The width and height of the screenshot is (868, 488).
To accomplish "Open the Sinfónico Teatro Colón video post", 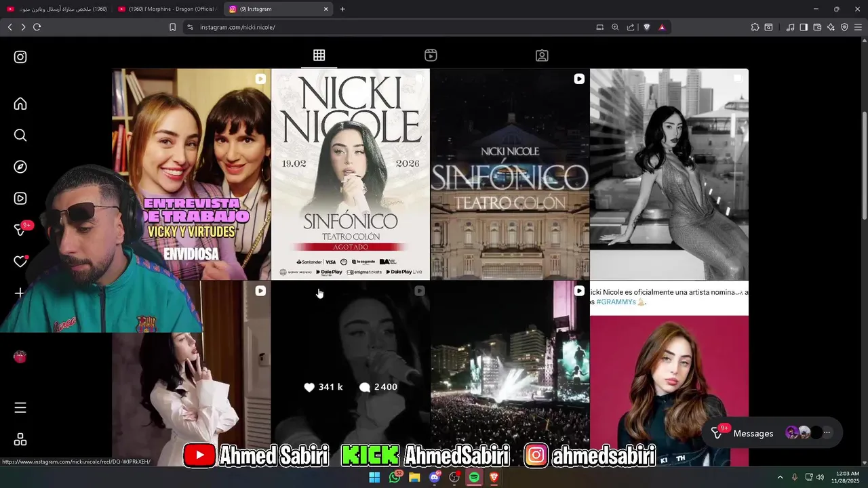I will [510, 174].
